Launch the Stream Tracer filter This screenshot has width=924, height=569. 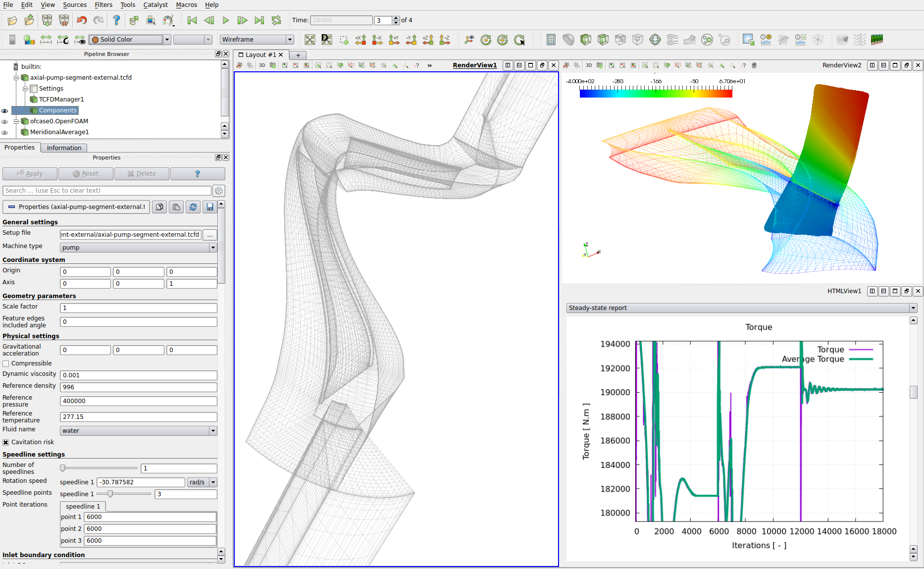672,40
